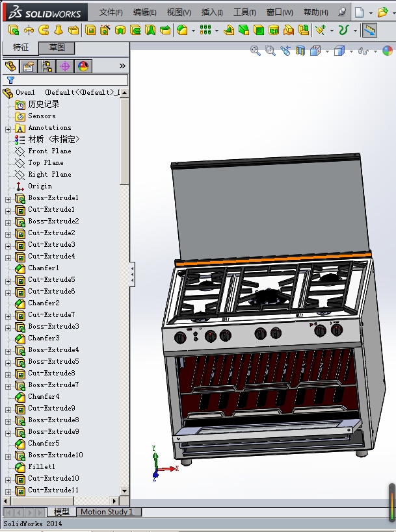Open Curves dropdown arrow
This screenshot has height=532, width=396.
pos(355,31)
